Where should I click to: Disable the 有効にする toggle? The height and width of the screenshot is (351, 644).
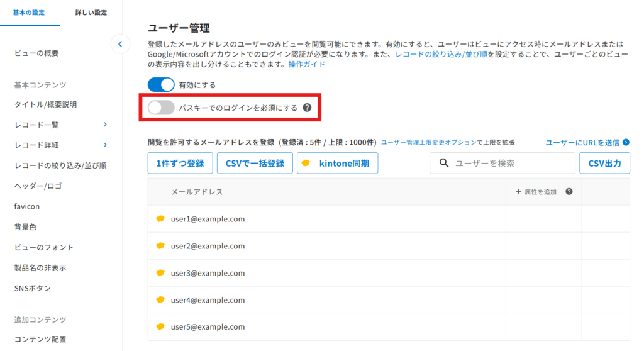tap(161, 85)
